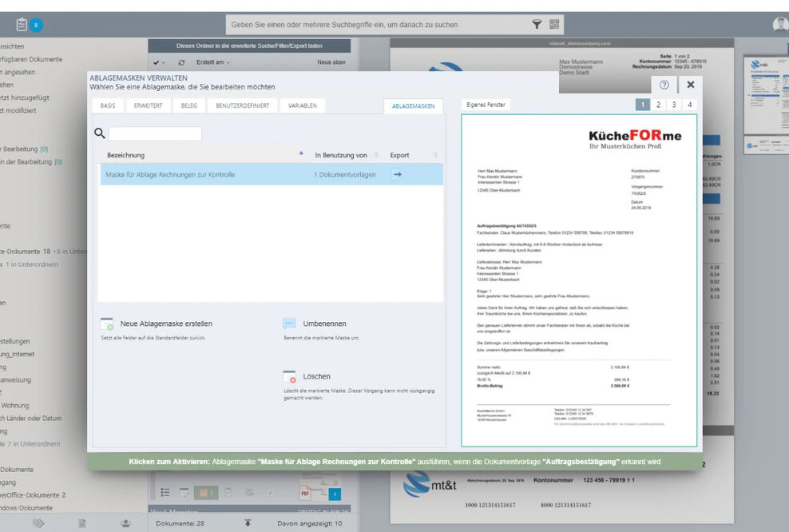
Task: Click the sort triangle on the Bezeichnung column
Action: [x=301, y=152]
